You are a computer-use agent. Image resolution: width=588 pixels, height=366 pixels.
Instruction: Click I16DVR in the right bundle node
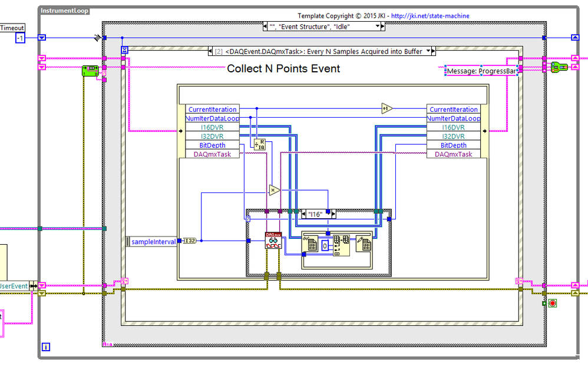[x=454, y=127]
